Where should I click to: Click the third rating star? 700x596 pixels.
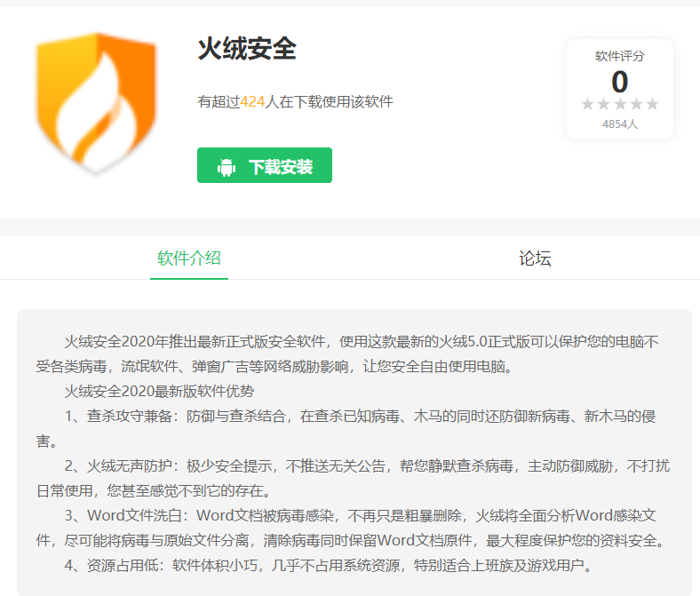click(620, 104)
